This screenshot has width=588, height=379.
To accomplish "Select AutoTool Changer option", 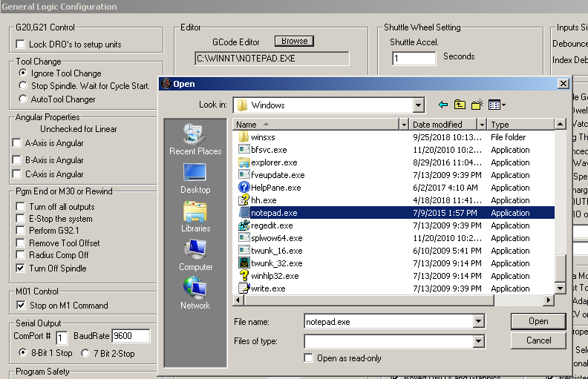I will pyautogui.click(x=23, y=99).
